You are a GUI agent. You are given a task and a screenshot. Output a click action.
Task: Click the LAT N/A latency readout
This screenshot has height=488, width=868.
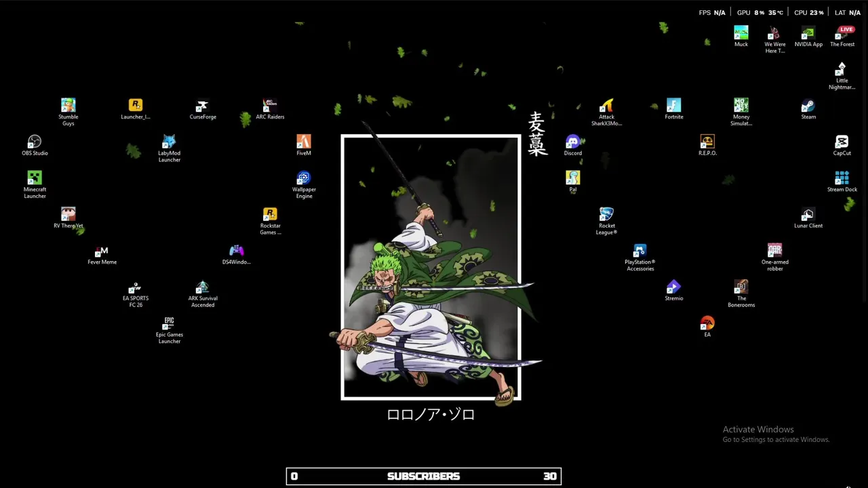(x=848, y=12)
